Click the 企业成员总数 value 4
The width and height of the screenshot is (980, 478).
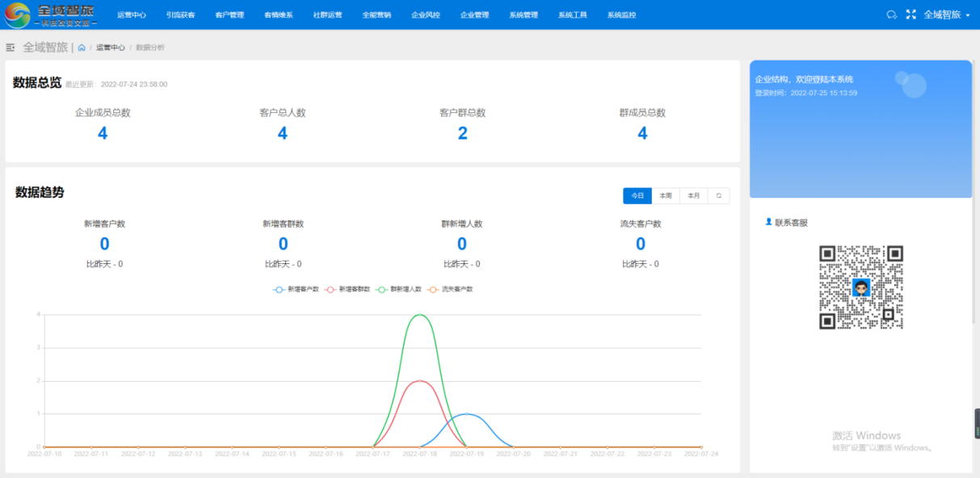(x=103, y=133)
